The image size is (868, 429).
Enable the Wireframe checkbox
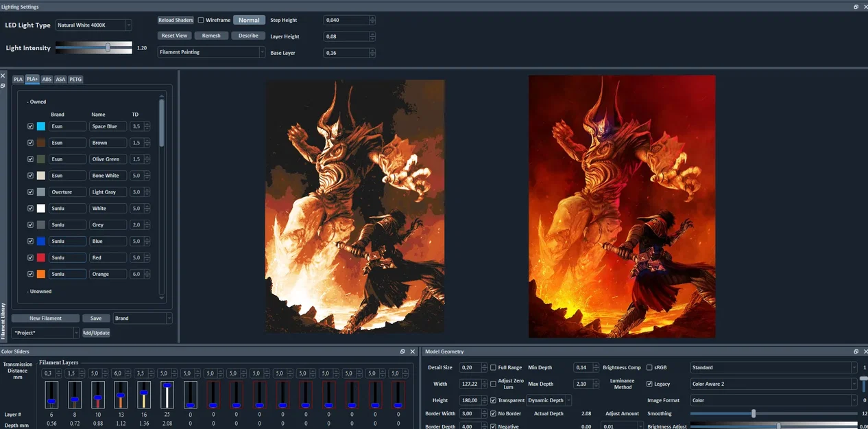[x=201, y=20]
